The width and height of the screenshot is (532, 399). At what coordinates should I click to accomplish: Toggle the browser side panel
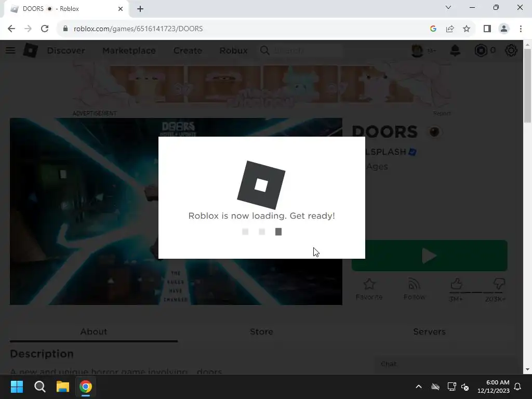(x=487, y=29)
